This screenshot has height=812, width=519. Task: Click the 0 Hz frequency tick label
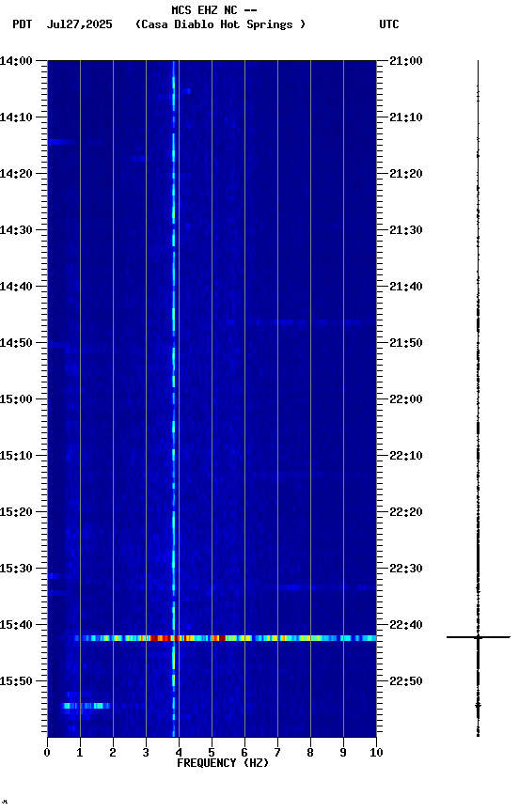tap(47, 753)
